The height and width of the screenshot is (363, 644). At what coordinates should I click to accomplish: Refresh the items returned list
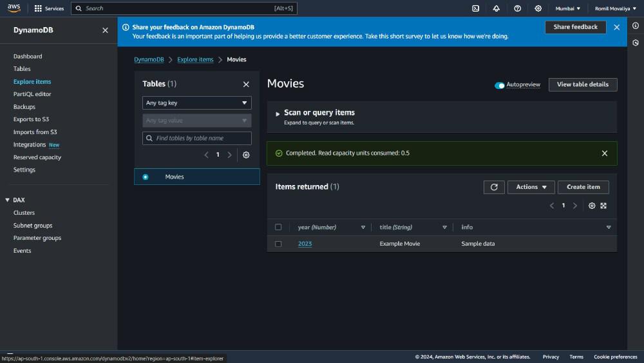(494, 187)
